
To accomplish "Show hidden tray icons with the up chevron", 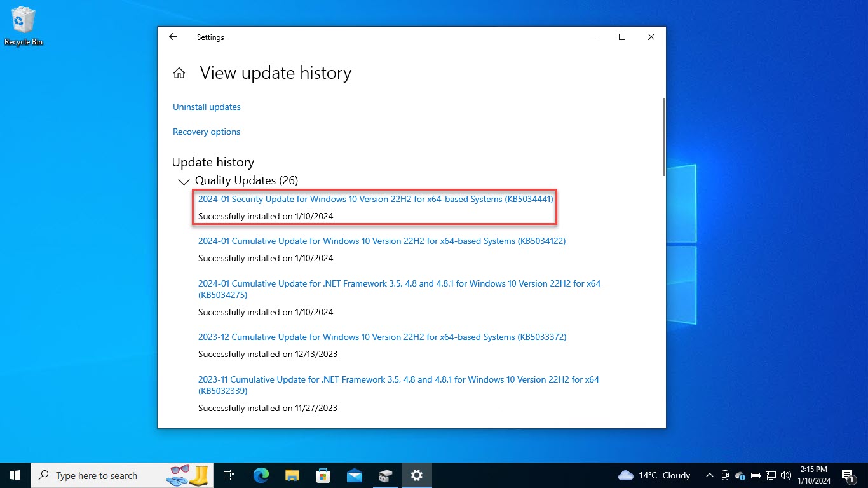I will 709,475.
